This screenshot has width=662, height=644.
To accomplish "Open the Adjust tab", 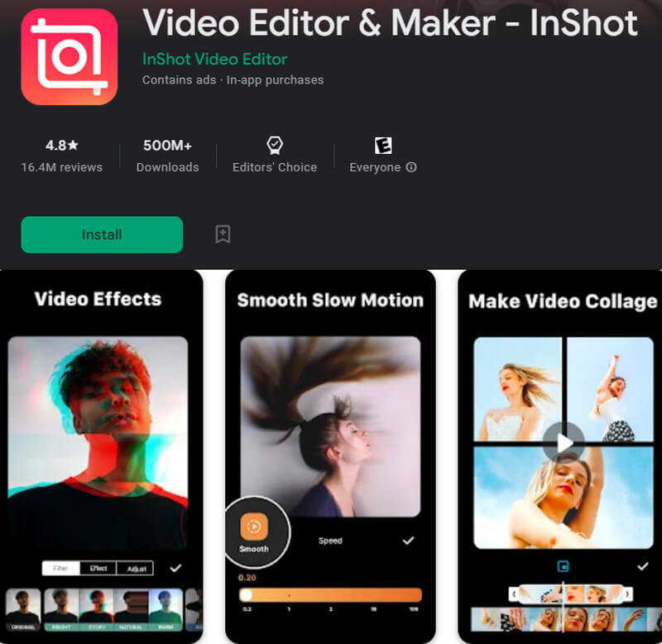I will tap(136, 566).
